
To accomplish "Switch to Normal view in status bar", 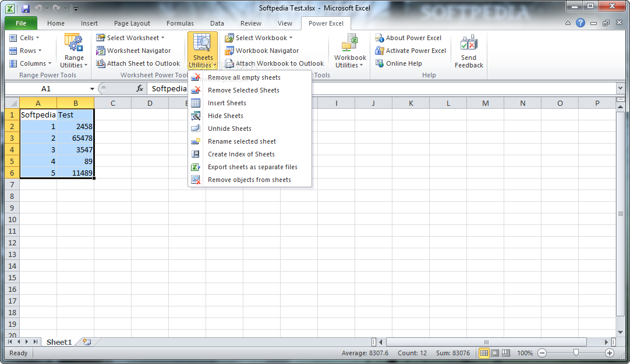I will tap(484, 353).
